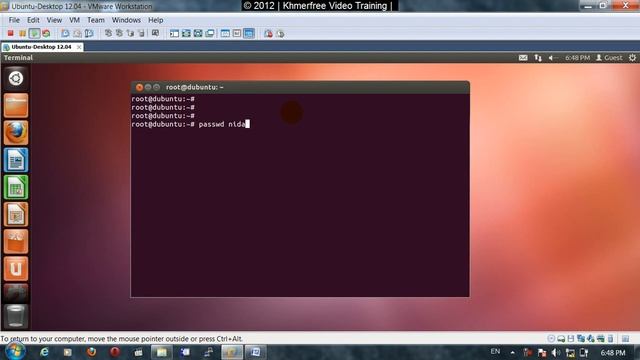Click the Windows Start button
This screenshot has height=360, width=640.
coord(16,351)
